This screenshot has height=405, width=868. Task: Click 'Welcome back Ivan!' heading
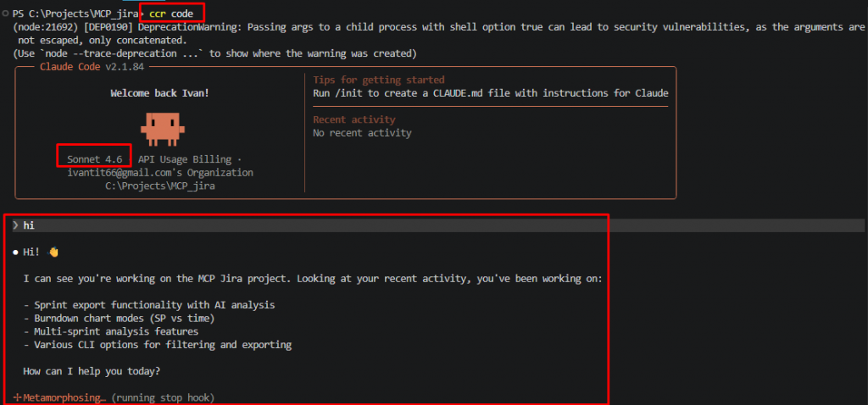coord(159,93)
